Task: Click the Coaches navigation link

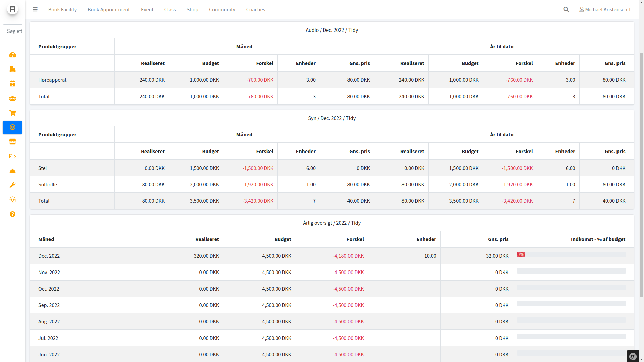Action: click(255, 9)
